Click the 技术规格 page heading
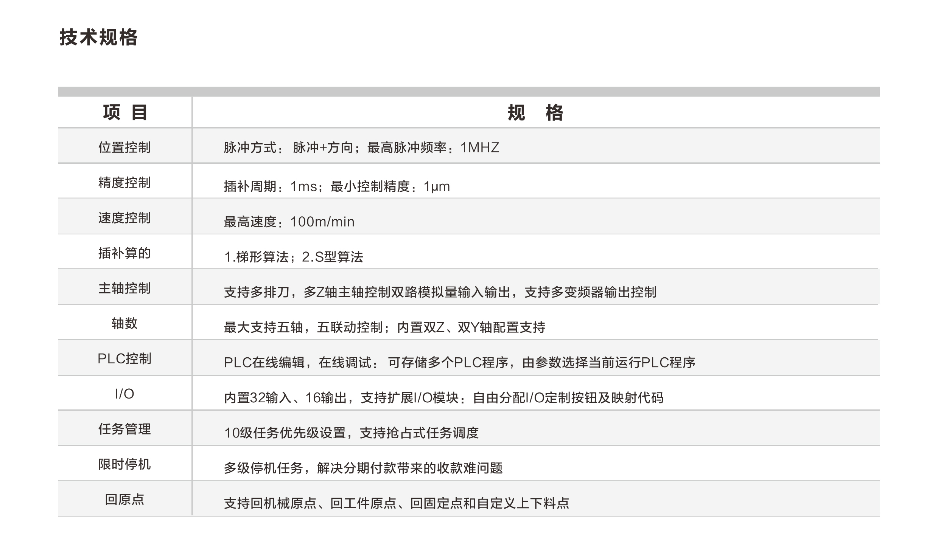This screenshot has height=560, width=938. coord(98,38)
